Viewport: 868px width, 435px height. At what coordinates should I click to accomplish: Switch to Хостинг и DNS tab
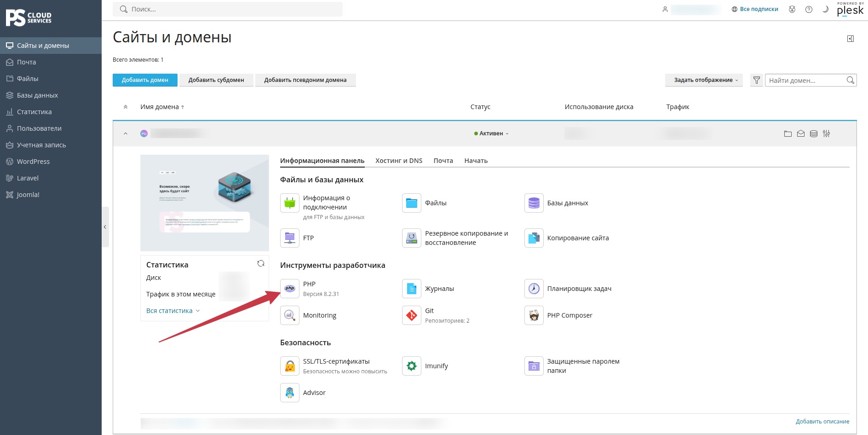tap(399, 161)
